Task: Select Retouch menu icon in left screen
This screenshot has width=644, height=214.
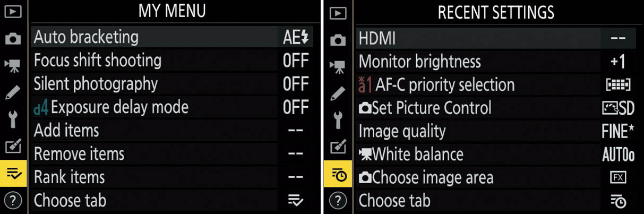Action: coord(13,147)
